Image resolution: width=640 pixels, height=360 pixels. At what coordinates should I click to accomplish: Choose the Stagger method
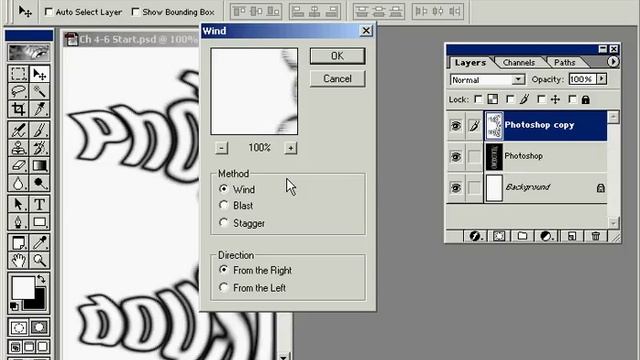(x=223, y=222)
